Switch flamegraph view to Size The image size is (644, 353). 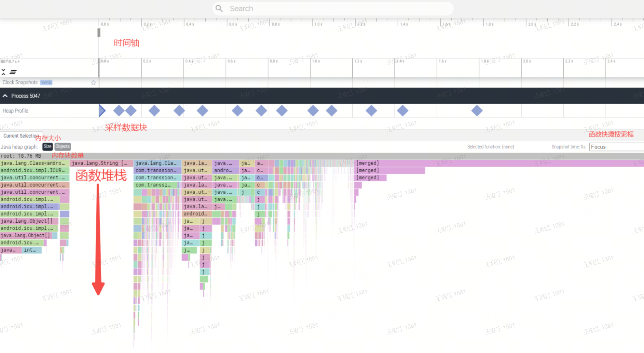48,147
